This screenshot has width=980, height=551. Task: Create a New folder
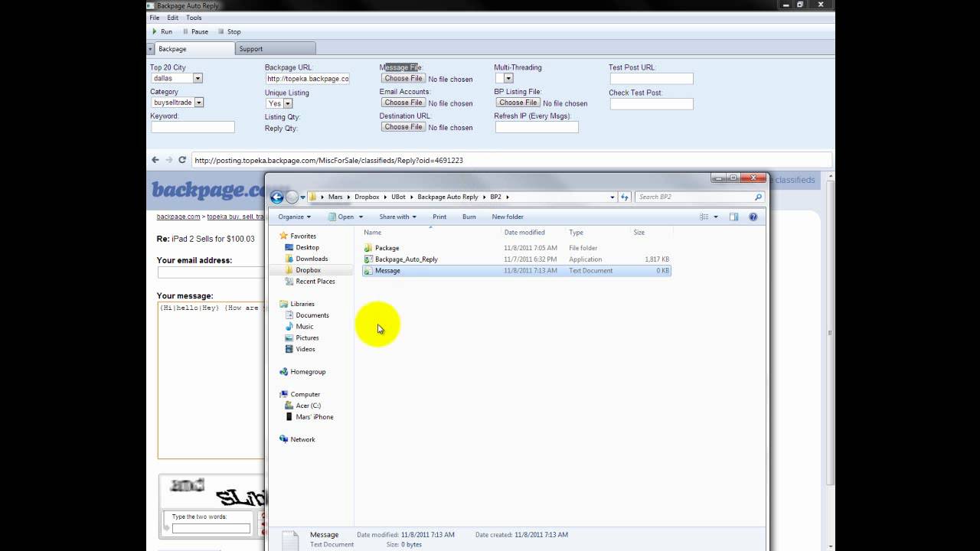[508, 217]
